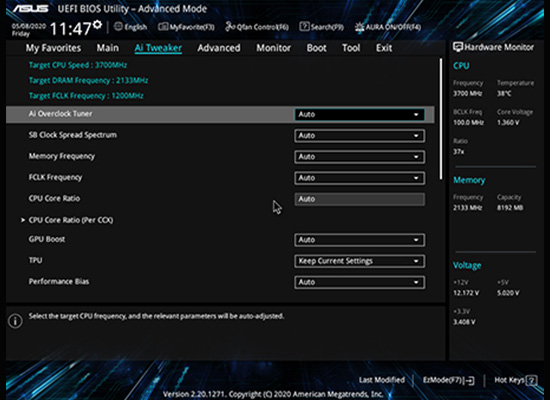Click Core Voltage value 1.360 V

coord(508,122)
